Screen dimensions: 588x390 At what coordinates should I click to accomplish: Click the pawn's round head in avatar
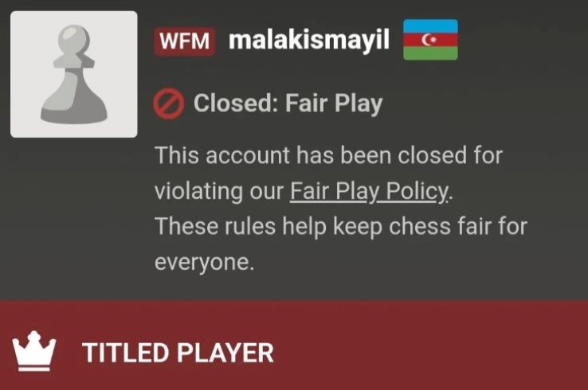tap(76, 39)
